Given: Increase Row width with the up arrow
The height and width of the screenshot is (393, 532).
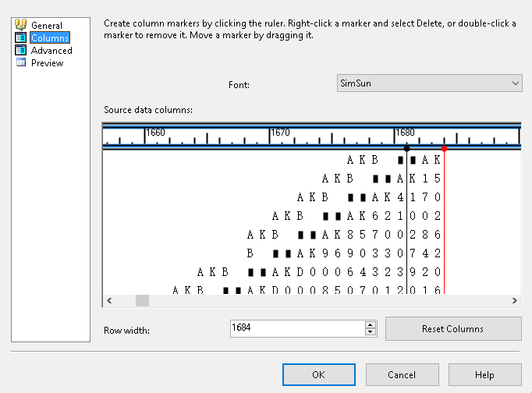Looking at the screenshot, I should (371, 324).
